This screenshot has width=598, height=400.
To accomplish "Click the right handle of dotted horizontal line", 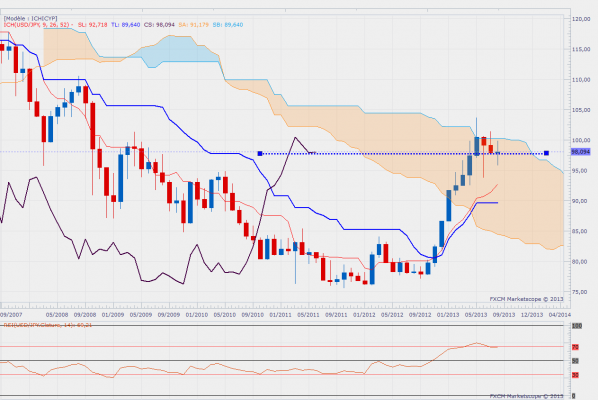I will (x=546, y=153).
